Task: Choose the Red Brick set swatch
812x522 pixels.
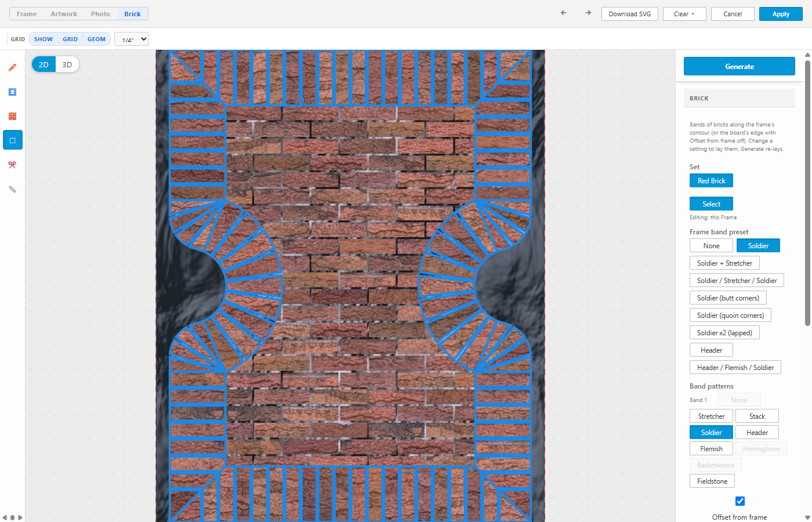Action: [712, 181]
